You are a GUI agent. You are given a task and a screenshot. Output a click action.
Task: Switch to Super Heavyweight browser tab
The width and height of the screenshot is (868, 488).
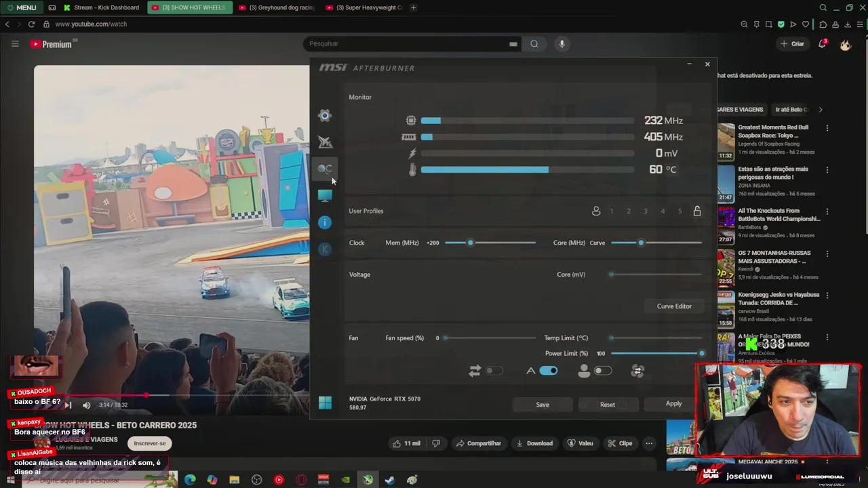[x=363, y=7]
